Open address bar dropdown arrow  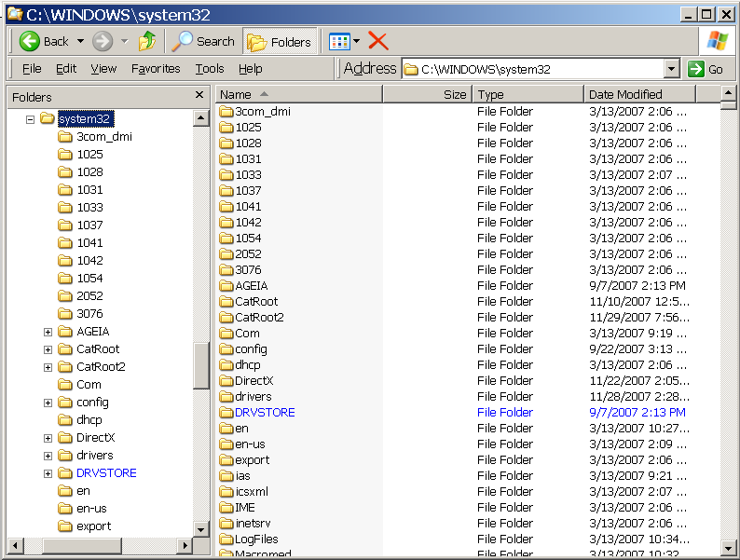click(x=671, y=69)
